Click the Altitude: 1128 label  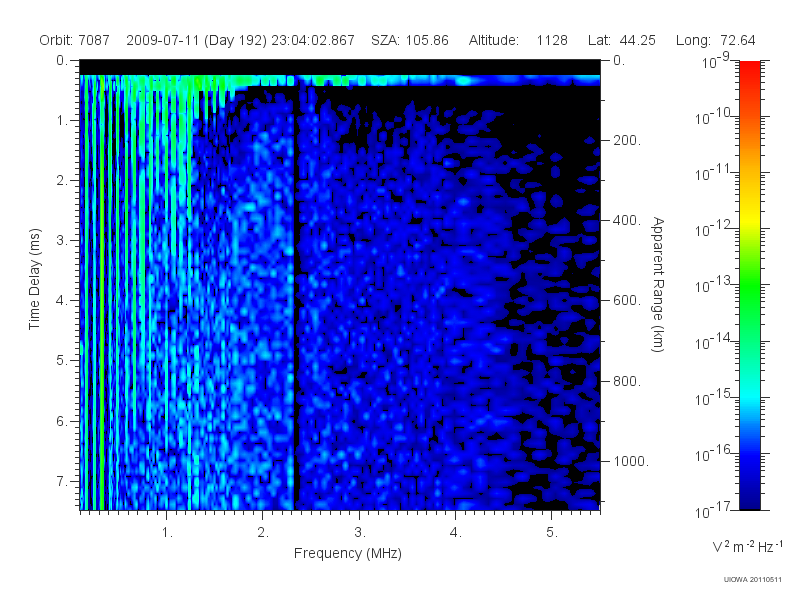(518, 40)
